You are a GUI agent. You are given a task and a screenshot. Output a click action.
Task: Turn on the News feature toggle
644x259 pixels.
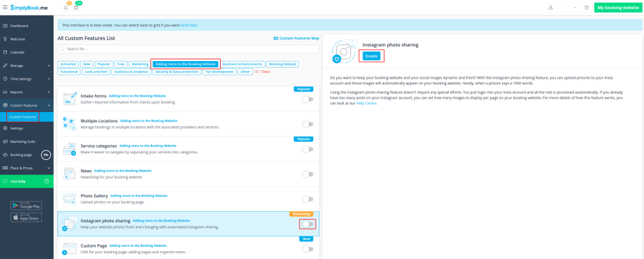point(308,174)
